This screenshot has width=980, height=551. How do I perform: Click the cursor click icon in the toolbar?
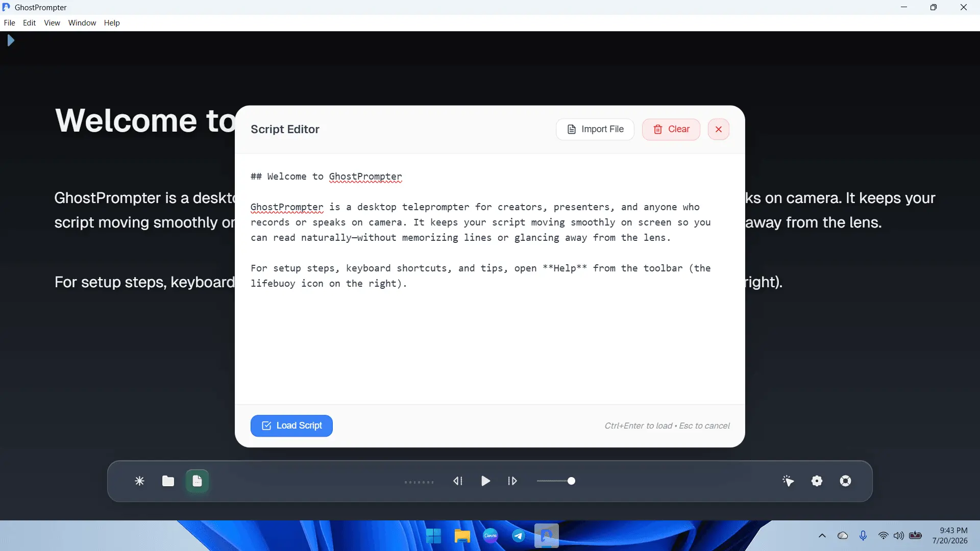pyautogui.click(x=788, y=481)
